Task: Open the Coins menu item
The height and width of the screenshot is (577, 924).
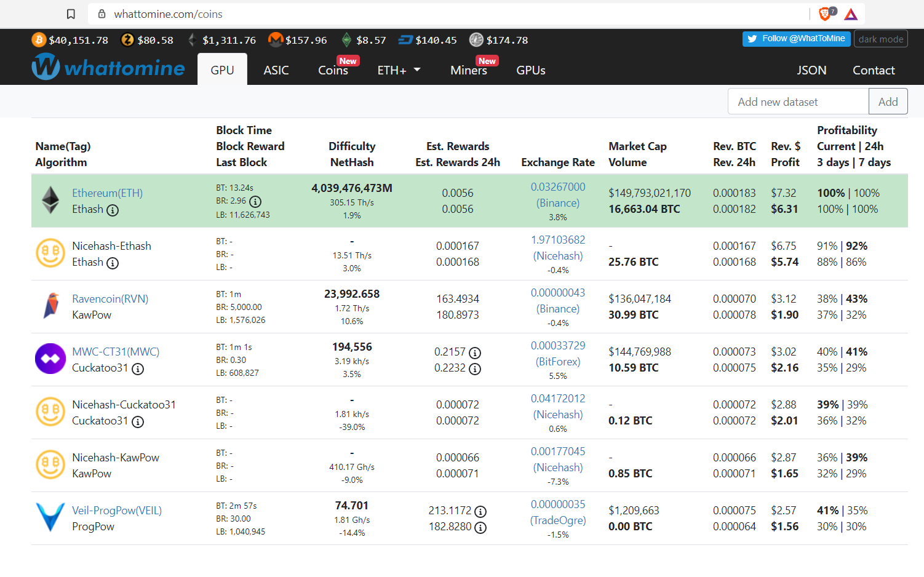Action: point(333,70)
